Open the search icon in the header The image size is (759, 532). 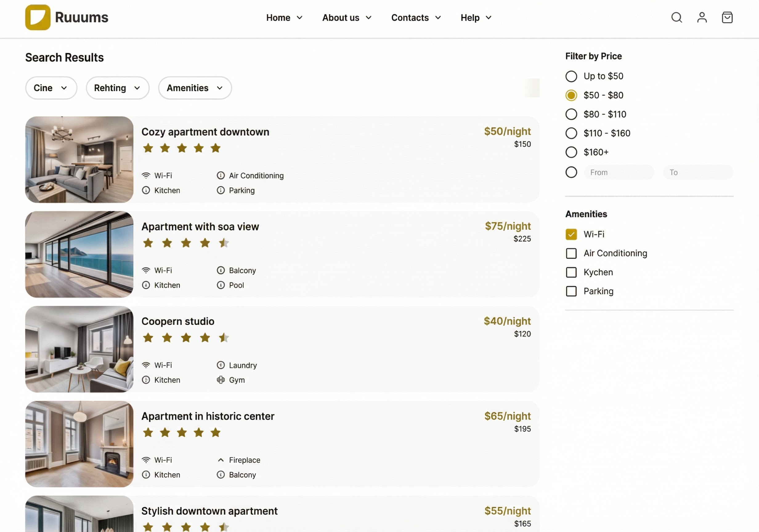(676, 18)
